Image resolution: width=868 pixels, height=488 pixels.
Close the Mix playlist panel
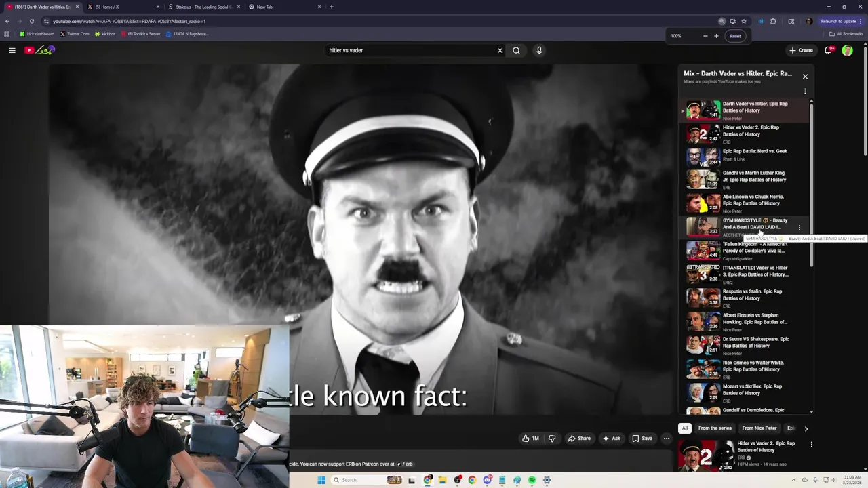[805, 77]
